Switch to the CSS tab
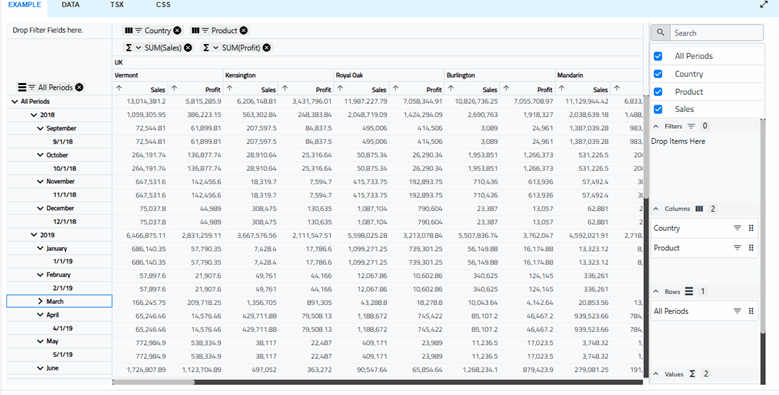 pos(163,5)
